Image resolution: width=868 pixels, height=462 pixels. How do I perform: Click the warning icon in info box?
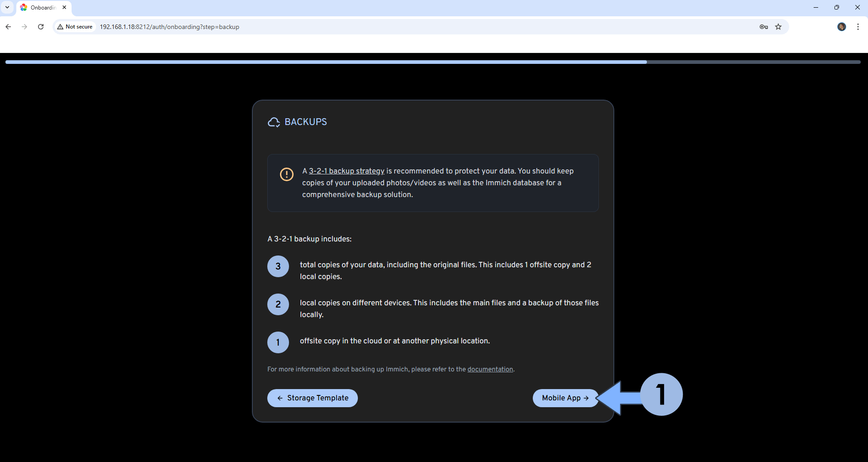tap(286, 174)
